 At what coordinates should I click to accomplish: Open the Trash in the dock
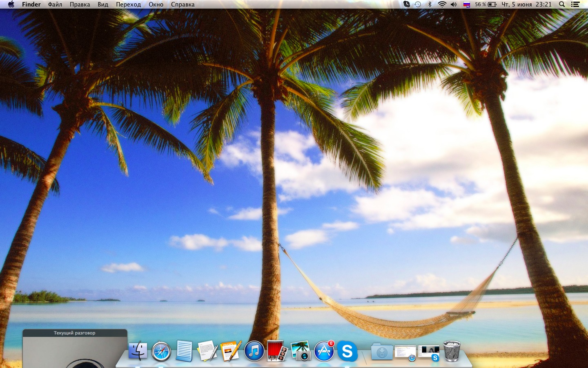click(x=452, y=351)
